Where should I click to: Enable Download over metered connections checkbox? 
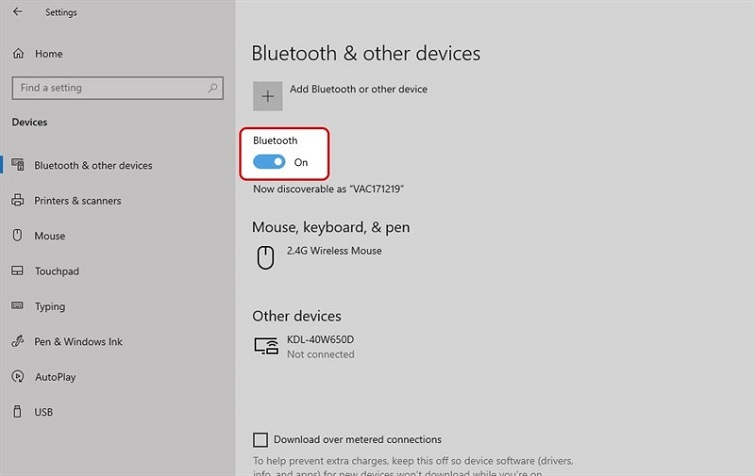click(x=261, y=439)
